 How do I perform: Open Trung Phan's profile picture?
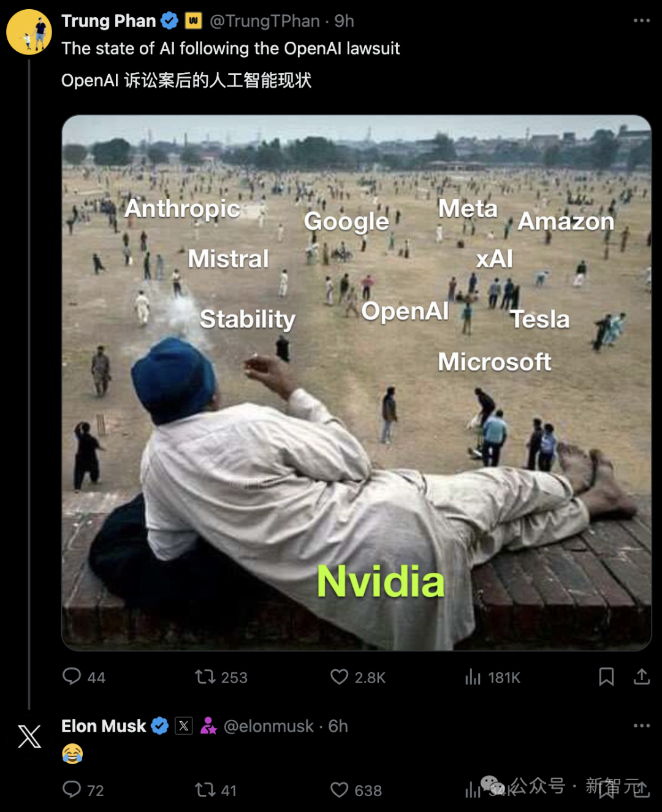[29, 32]
